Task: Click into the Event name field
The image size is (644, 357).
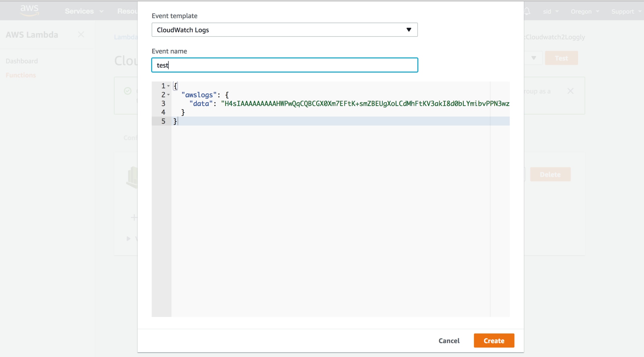Action: click(285, 65)
